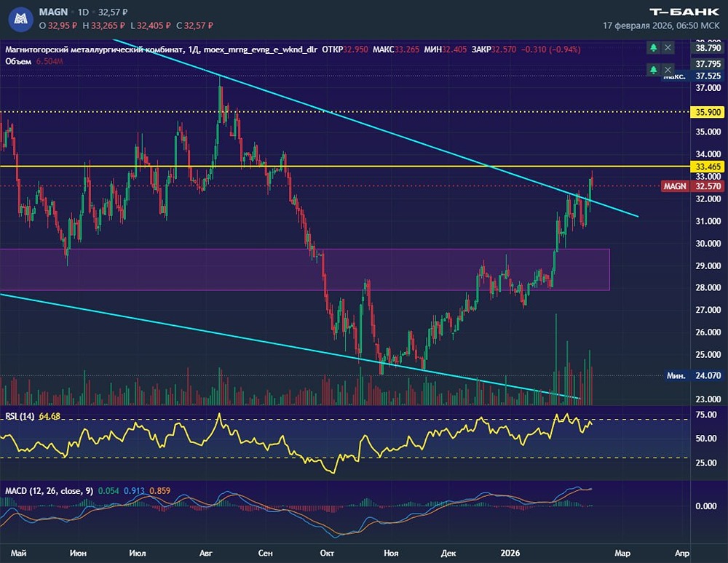Screen dimensions: 728x563
Task: Click the Сен label on time axis
Action: point(265,553)
